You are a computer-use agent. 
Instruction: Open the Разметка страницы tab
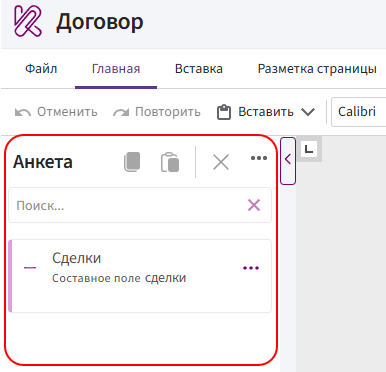coord(317,69)
